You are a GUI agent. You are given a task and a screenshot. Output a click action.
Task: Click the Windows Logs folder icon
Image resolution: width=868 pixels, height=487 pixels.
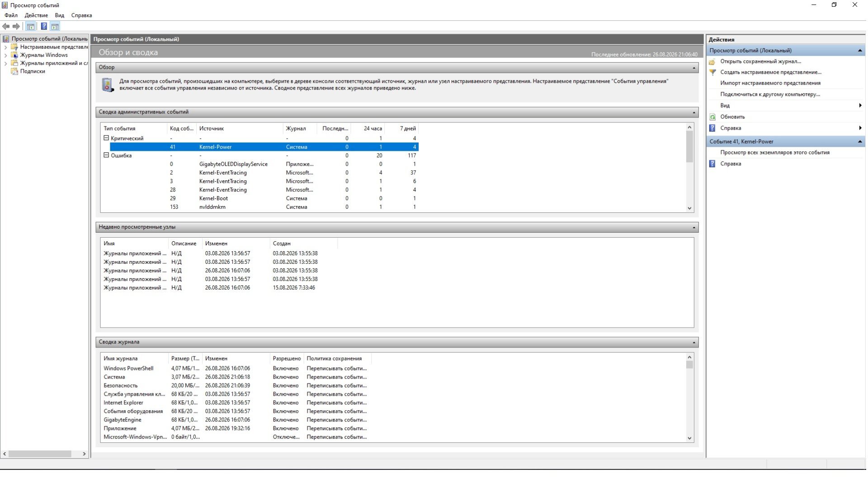[14, 55]
